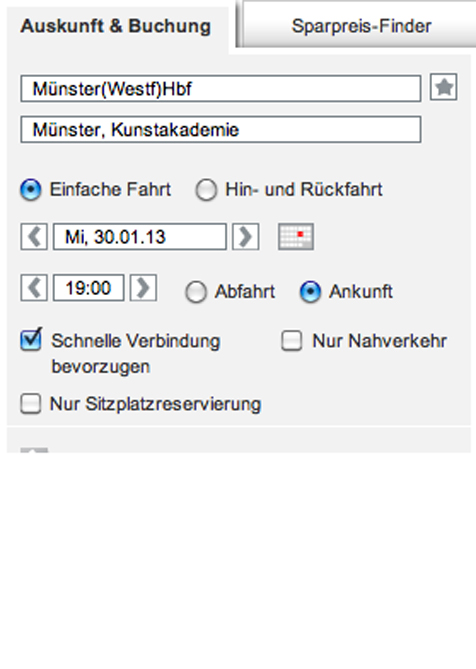Viewport: 476px width, 669px height.
Task: Increase time with right arrow
Action: tap(143, 288)
